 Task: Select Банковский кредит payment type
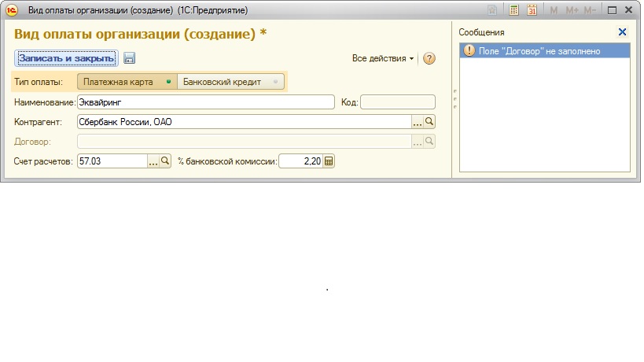click(x=230, y=82)
